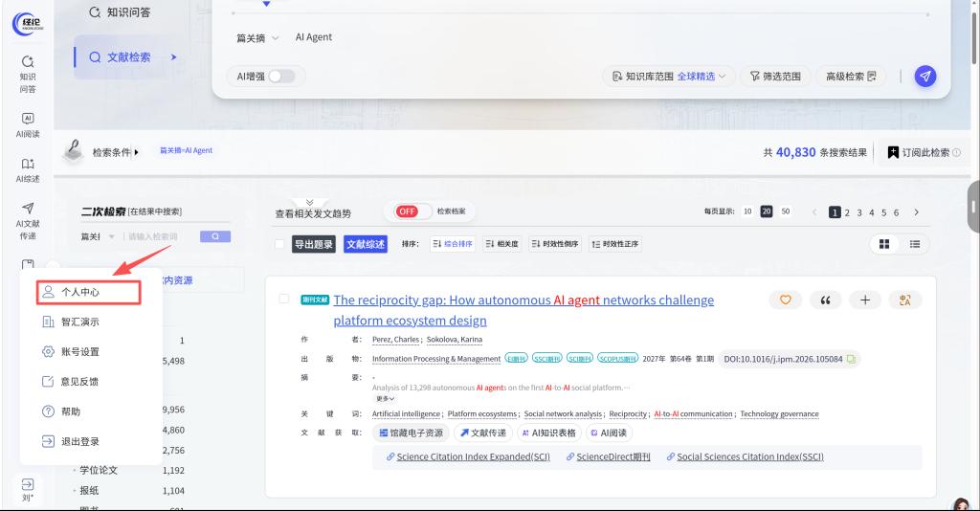Open the 篇关摘 field dropdown
This screenshot has width=980, height=511.
(256, 38)
